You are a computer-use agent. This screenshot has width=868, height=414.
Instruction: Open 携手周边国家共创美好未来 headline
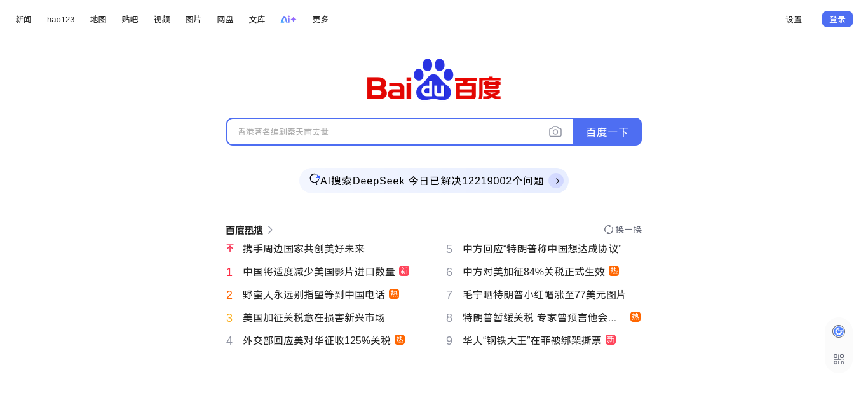pos(304,249)
